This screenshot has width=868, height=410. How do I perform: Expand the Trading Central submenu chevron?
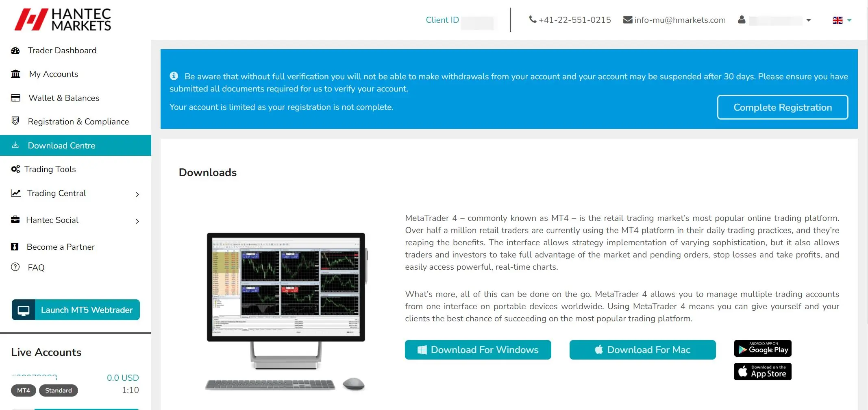click(x=137, y=194)
